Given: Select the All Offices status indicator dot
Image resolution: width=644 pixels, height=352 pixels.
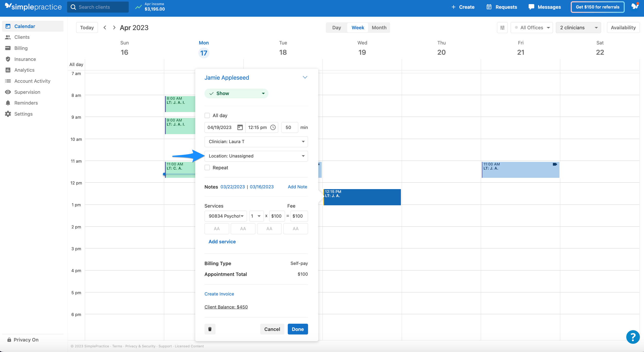Looking at the screenshot, I should point(516,27).
